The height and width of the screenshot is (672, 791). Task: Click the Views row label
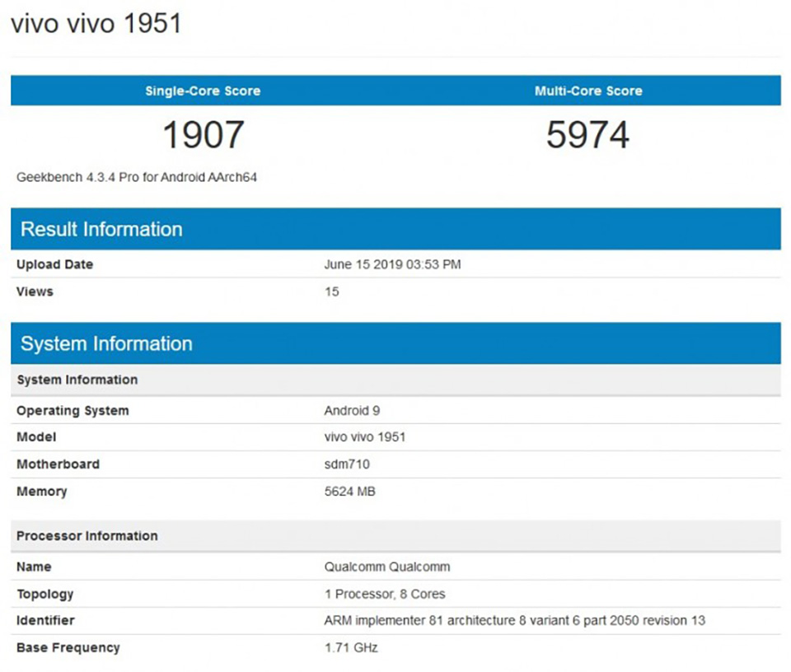click(x=35, y=292)
